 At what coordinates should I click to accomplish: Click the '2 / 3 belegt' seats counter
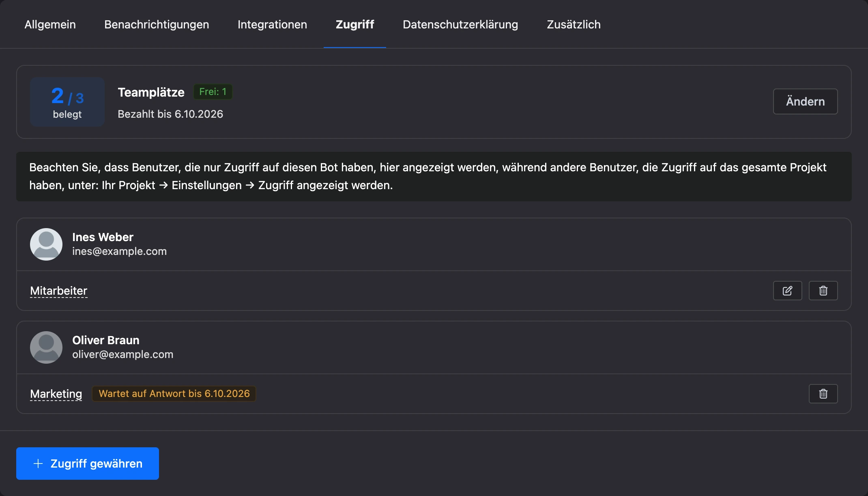pos(67,102)
